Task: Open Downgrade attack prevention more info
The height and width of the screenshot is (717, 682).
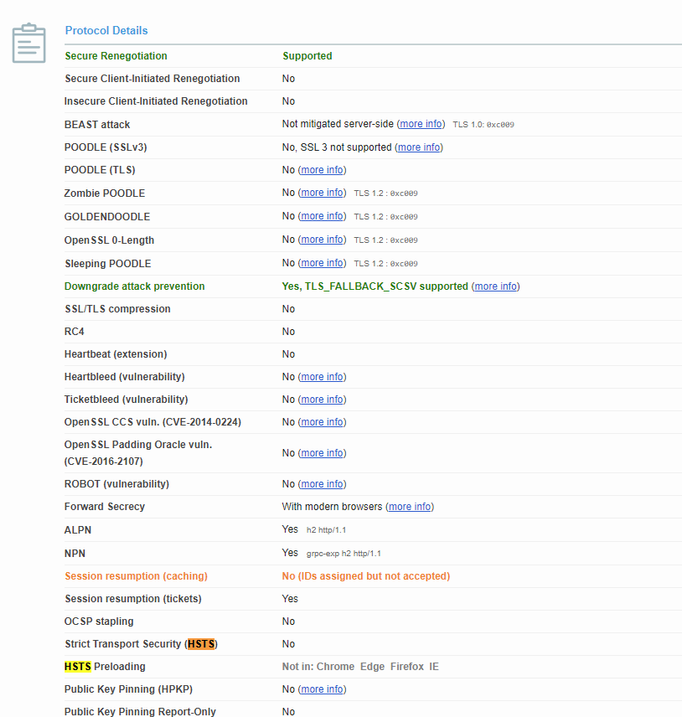Action: click(496, 286)
